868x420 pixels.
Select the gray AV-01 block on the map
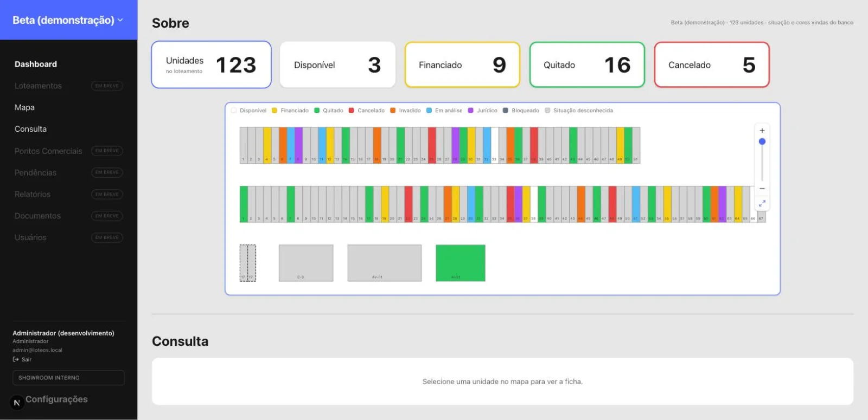click(x=385, y=263)
